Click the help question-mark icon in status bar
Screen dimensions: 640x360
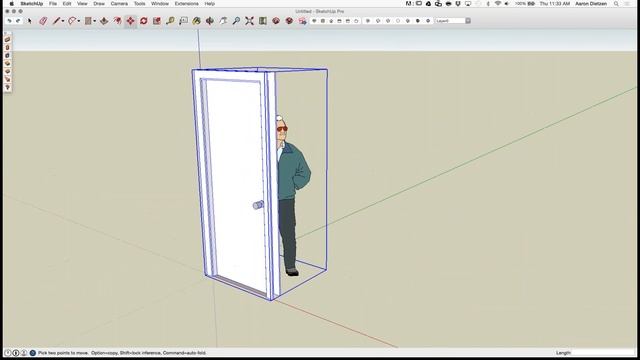tap(33, 353)
